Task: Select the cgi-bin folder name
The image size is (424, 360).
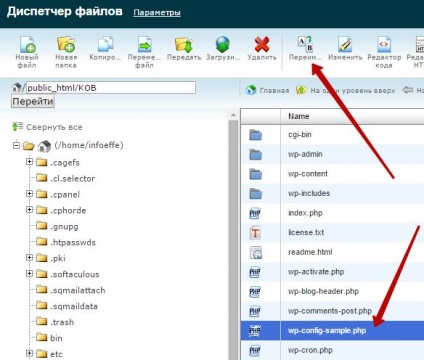Action: click(x=300, y=135)
